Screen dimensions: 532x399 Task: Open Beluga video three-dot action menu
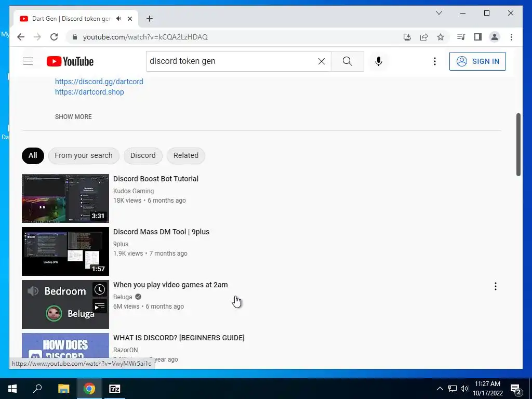click(x=495, y=286)
